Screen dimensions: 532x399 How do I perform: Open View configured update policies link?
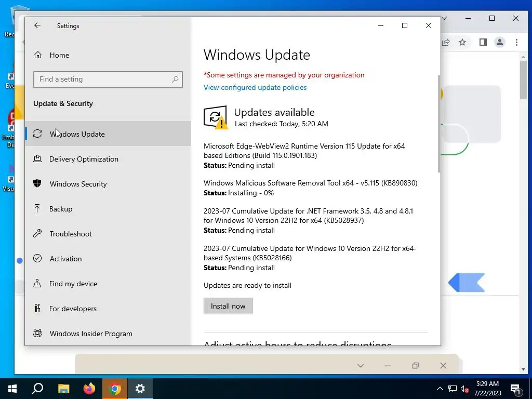click(x=255, y=87)
